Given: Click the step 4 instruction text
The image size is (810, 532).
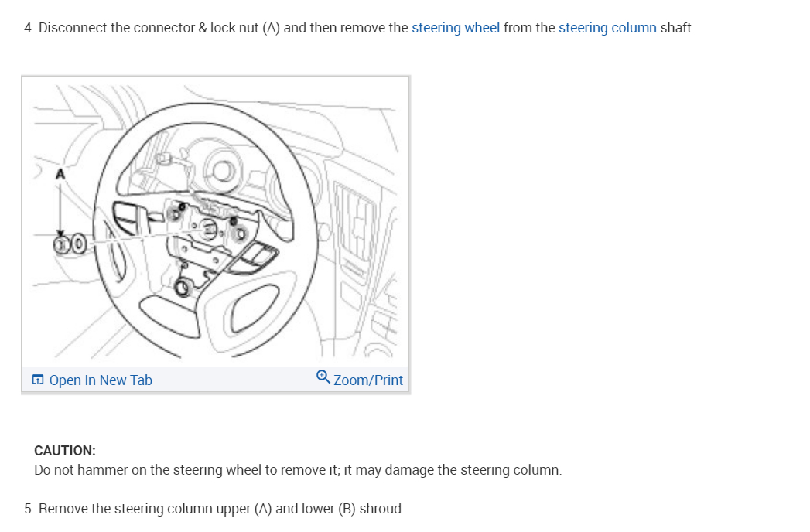Looking at the screenshot, I should pos(360,28).
